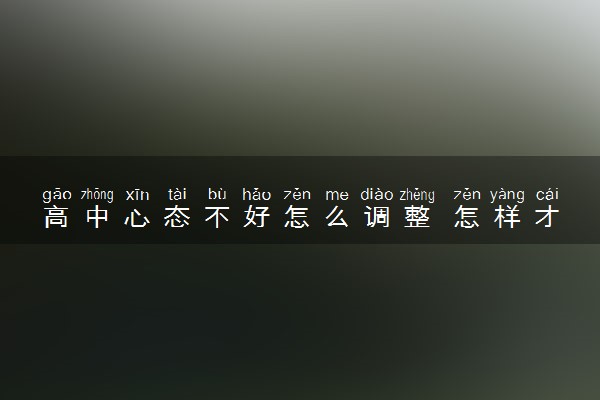The image size is (600, 400).
Task: Select the character 不 in the subtitle
Action: pyautogui.click(x=217, y=217)
